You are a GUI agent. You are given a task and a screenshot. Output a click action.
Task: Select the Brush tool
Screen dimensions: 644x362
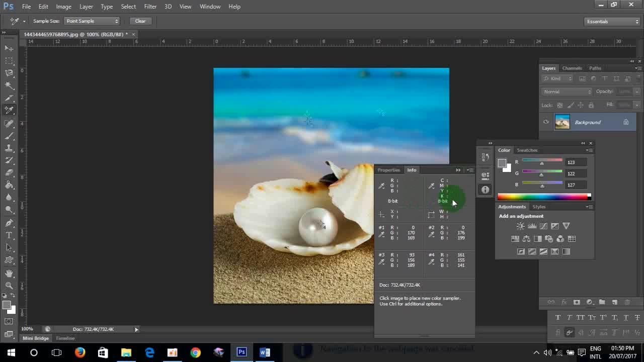point(9,136)
